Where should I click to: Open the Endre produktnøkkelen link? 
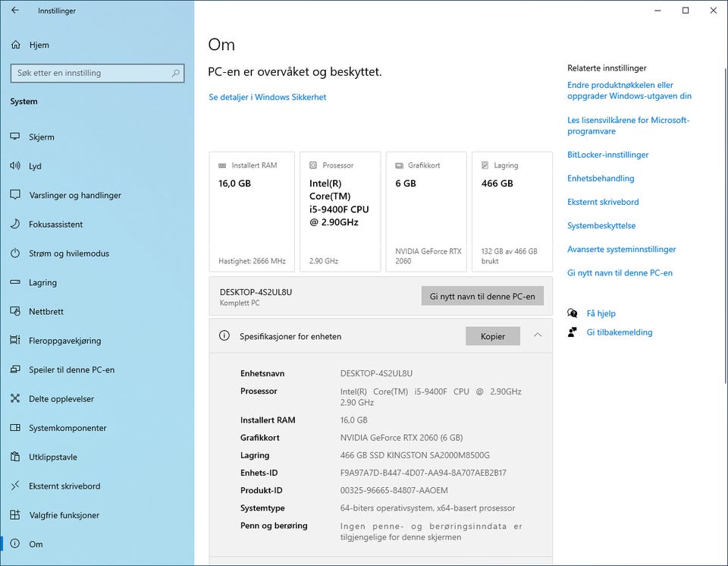tap(629, 90)
